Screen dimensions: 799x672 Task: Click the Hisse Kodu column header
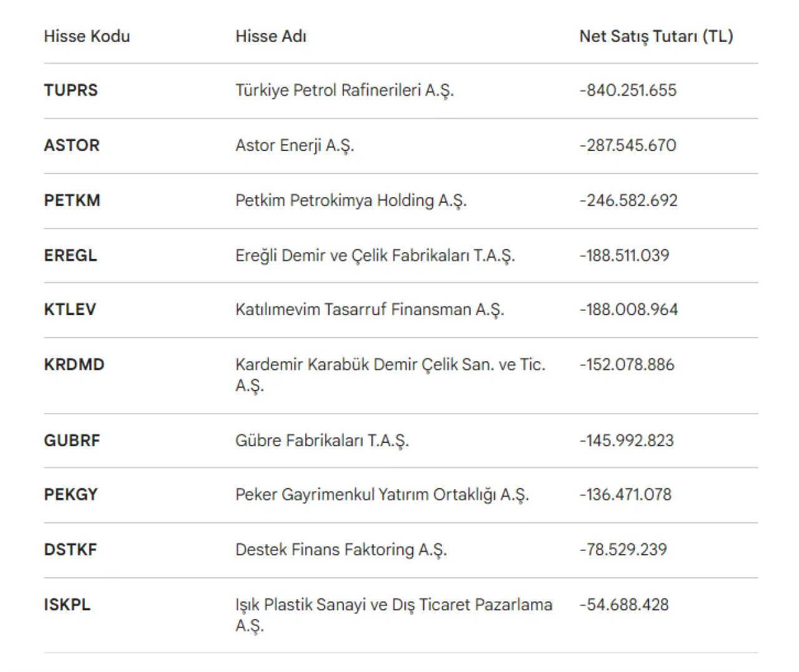[x=87, y=36]
